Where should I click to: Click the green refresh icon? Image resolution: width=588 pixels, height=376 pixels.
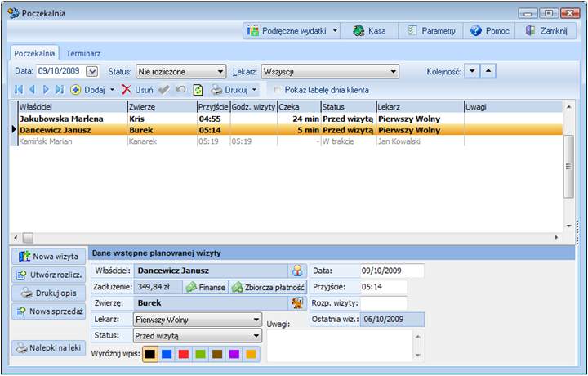pyautogui.click(x=198, y=90)
